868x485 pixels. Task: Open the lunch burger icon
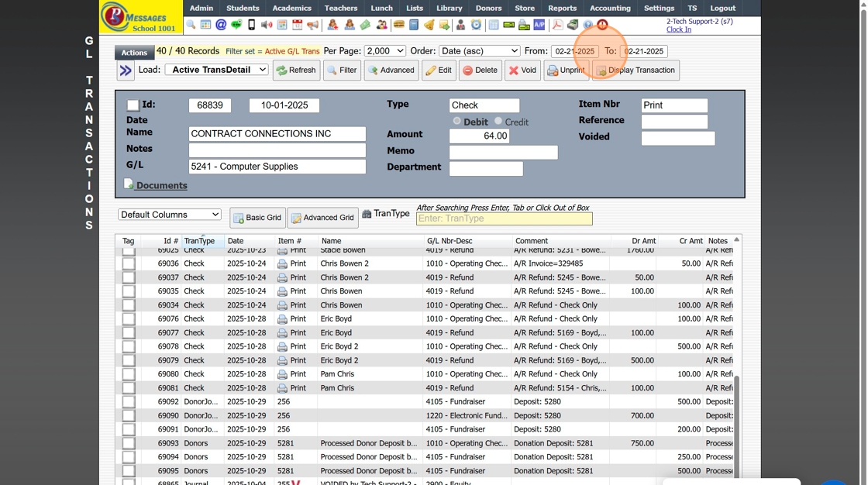[398, 25]
